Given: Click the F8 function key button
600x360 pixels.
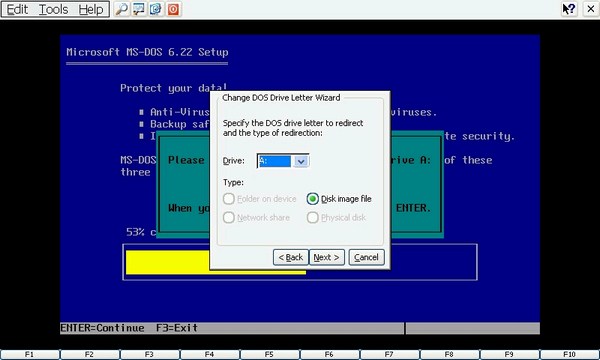Looking at the screenshot, I should 450,355.
